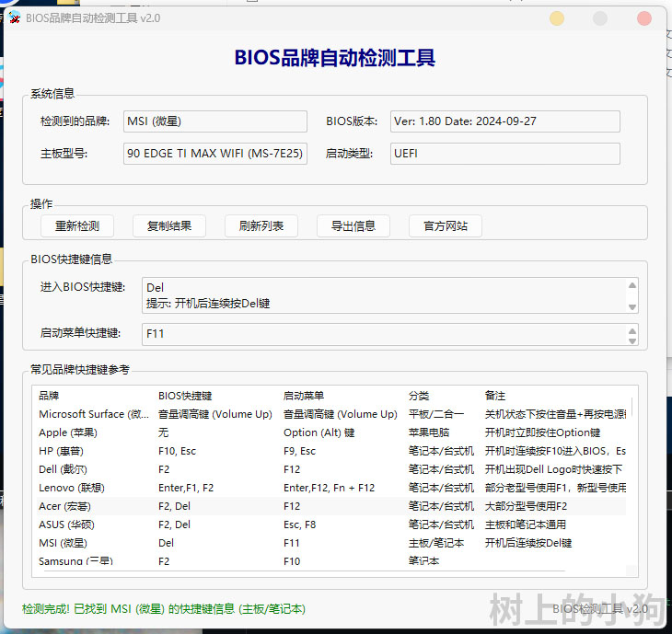Click up arrow in 进入BIOS快捷键 box
This screenshot has height=634, width=672.
[632, 286]
